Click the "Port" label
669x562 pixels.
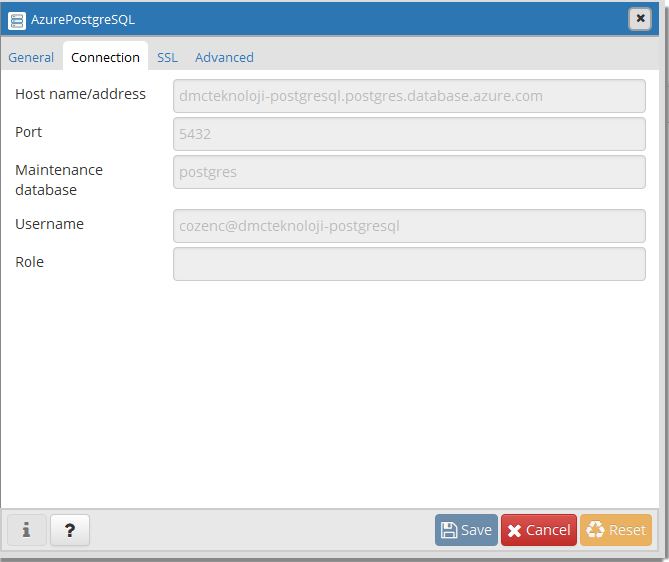tap(29, 132)
